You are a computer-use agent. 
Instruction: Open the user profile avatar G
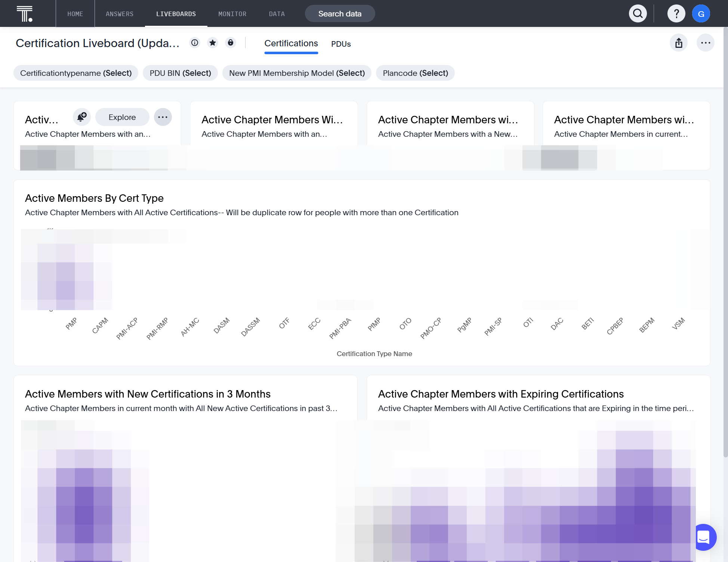[x=701, y=14]
